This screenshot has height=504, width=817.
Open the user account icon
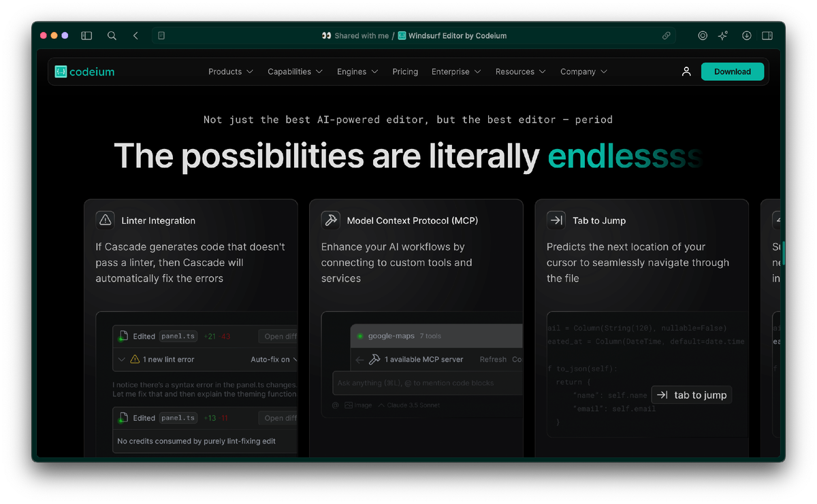click(686, 71)
